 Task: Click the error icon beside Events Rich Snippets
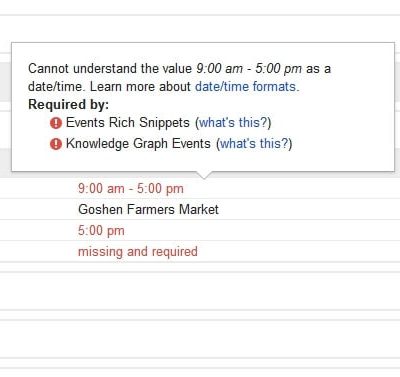tap(56, 123)
